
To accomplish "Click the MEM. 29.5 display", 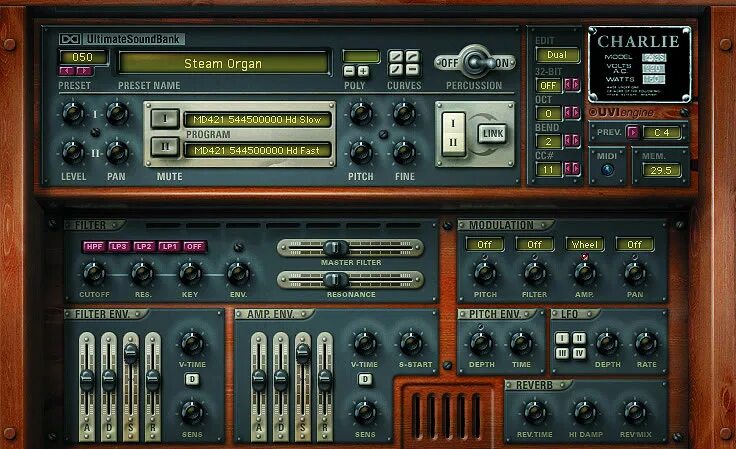I will pos(661,170).
